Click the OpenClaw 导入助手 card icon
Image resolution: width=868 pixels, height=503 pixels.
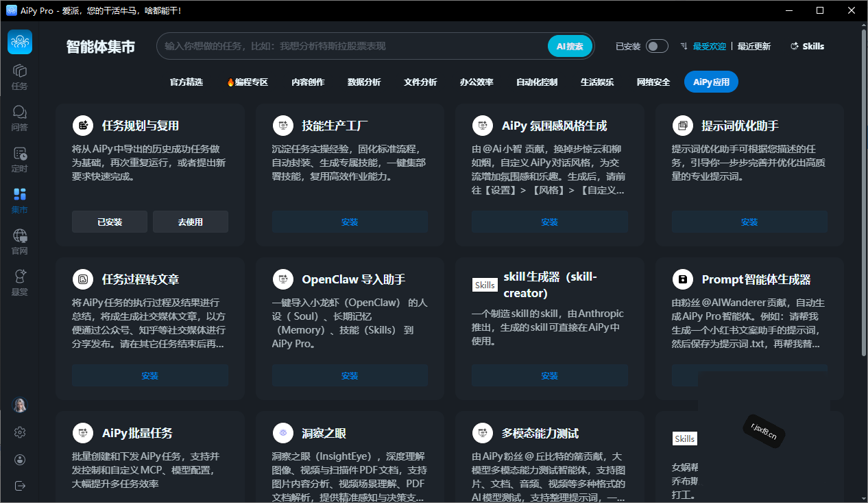282,279
